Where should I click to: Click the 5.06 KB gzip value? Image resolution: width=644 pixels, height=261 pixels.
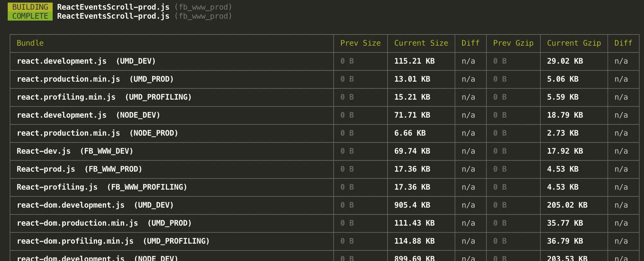point(563,79)
